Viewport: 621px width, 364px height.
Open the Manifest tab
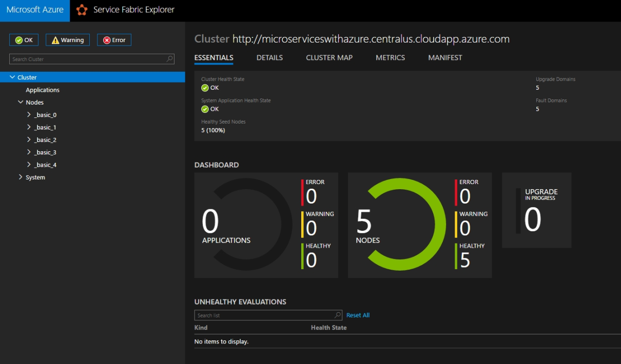tap(445, 58)
